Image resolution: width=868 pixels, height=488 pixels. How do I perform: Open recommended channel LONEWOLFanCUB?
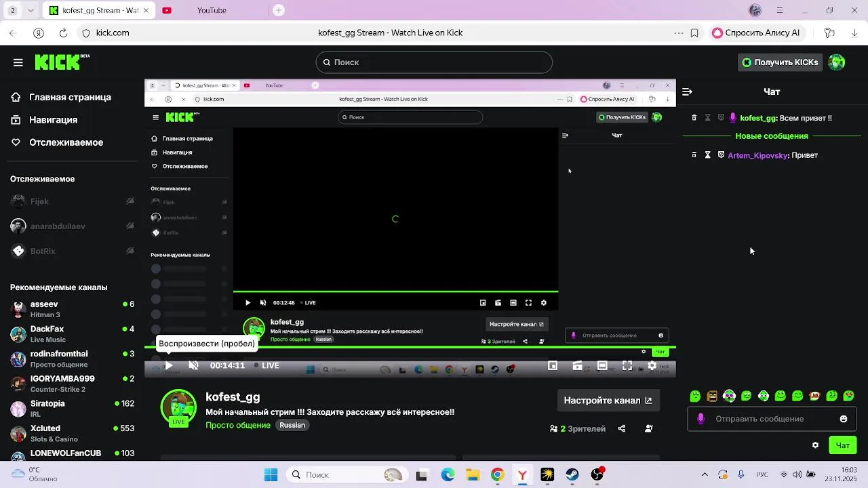coord(72,453)
